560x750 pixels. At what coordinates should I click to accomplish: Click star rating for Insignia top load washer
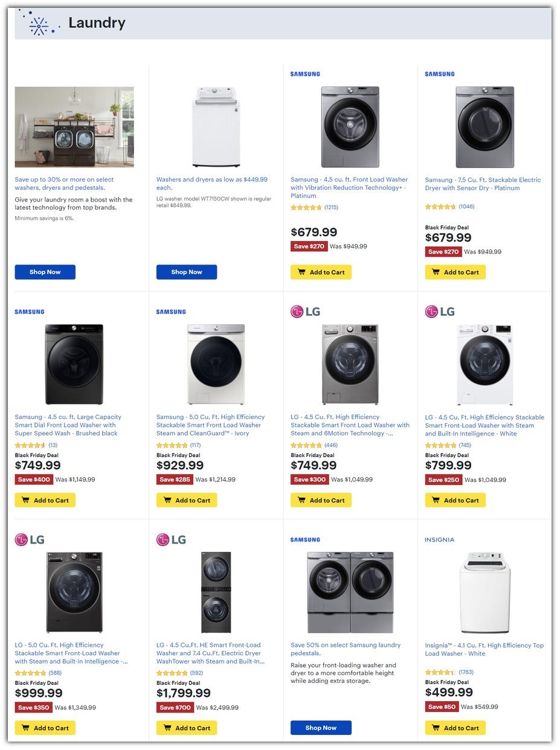[x=440, y=672]
